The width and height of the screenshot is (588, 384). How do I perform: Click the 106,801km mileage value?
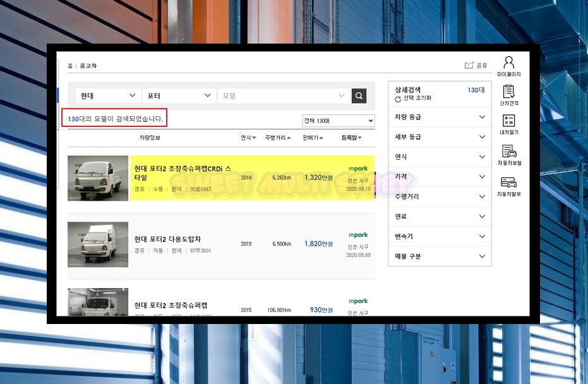pos(279,310)
